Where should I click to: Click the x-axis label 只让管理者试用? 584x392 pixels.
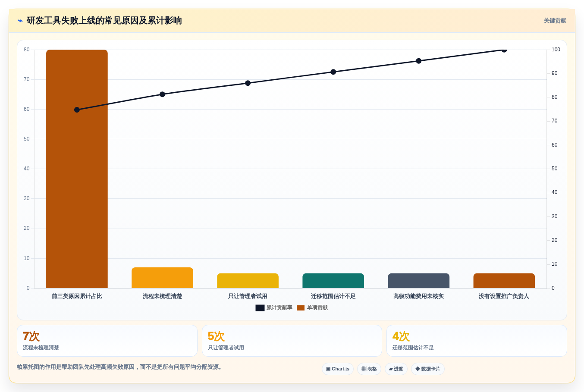click(x=248, y=296)
